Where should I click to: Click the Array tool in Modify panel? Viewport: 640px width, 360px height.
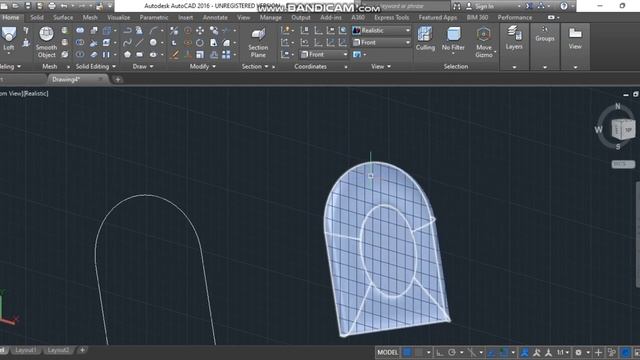(226, 54)
